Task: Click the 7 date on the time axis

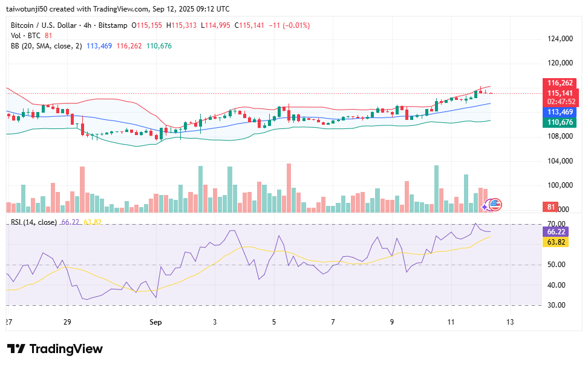Action: click(333, 322)
